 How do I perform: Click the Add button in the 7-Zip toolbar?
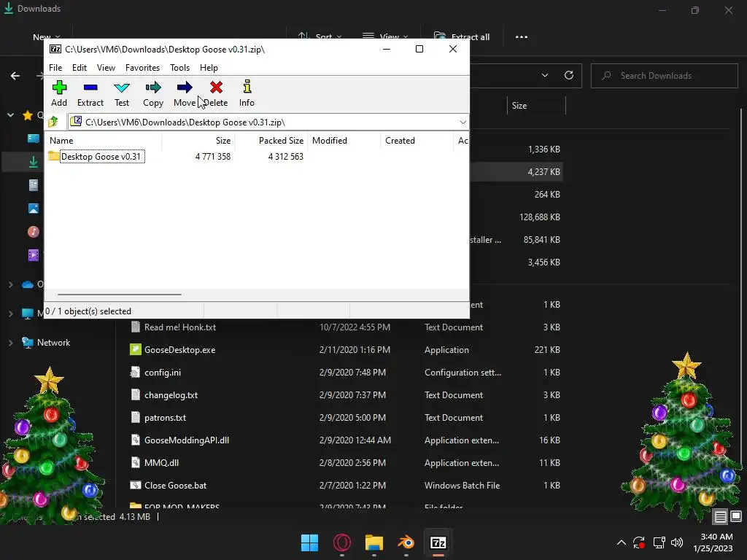pos(59,93)
